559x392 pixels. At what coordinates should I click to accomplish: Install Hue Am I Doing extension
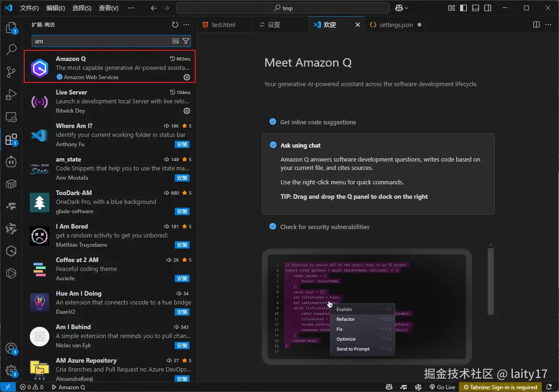click(182, 312)
